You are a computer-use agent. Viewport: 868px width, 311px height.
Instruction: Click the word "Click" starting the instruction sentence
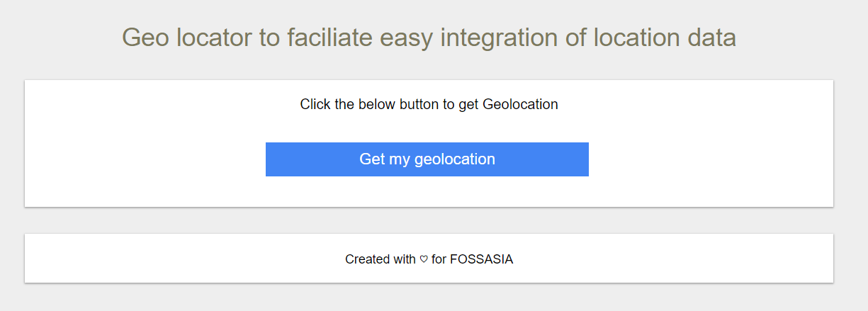tap(315, 105)
